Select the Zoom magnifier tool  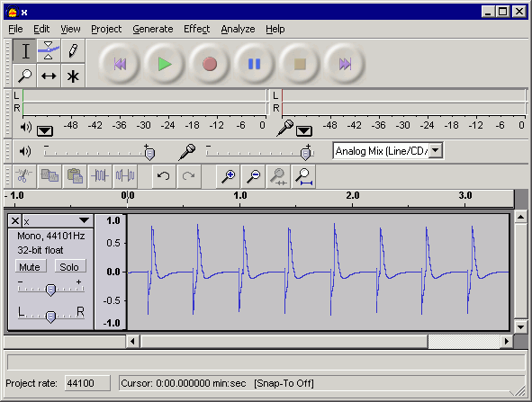[25, 76]
